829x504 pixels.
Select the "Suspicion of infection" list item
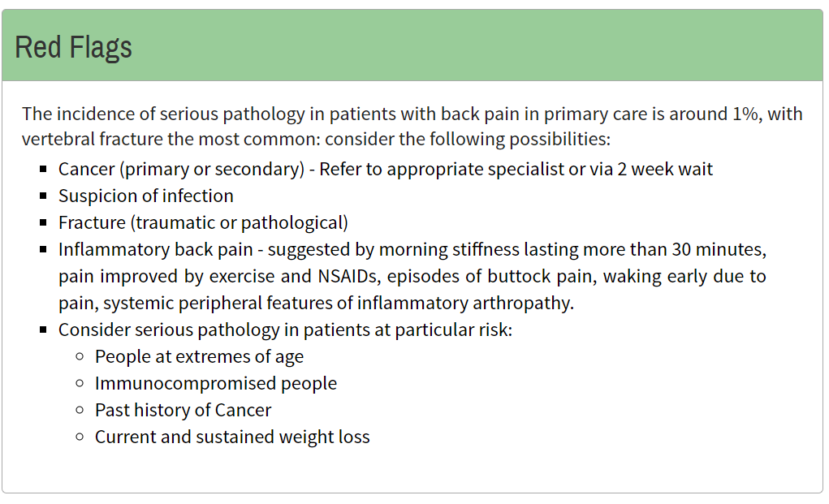[x=146, y=196]
